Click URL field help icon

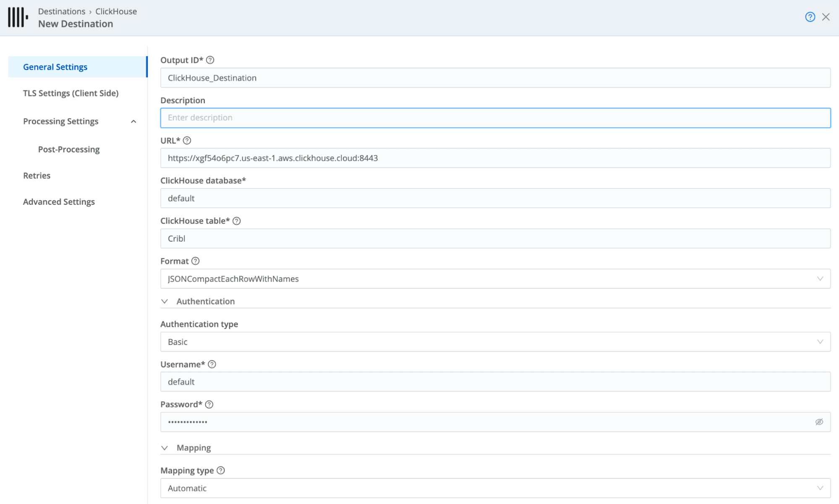[x=187, y=141]
